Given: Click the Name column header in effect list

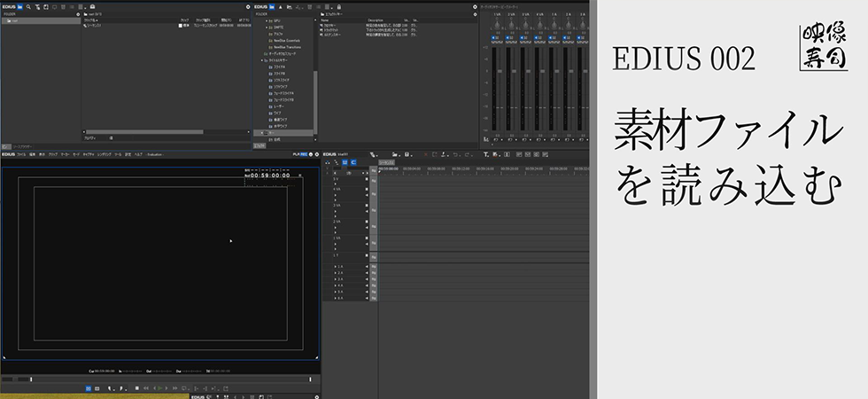Looking at the screenshot, I should tap(325, 20).
